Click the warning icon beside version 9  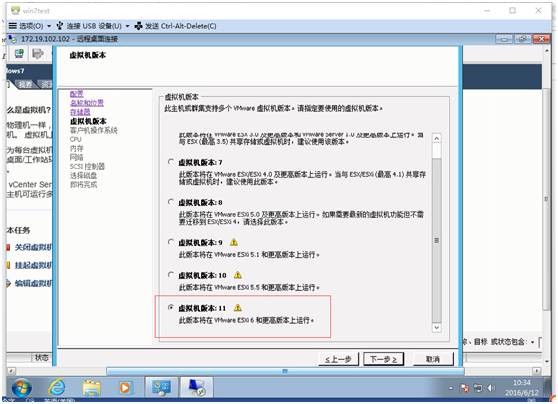click(x=234, y=243)
